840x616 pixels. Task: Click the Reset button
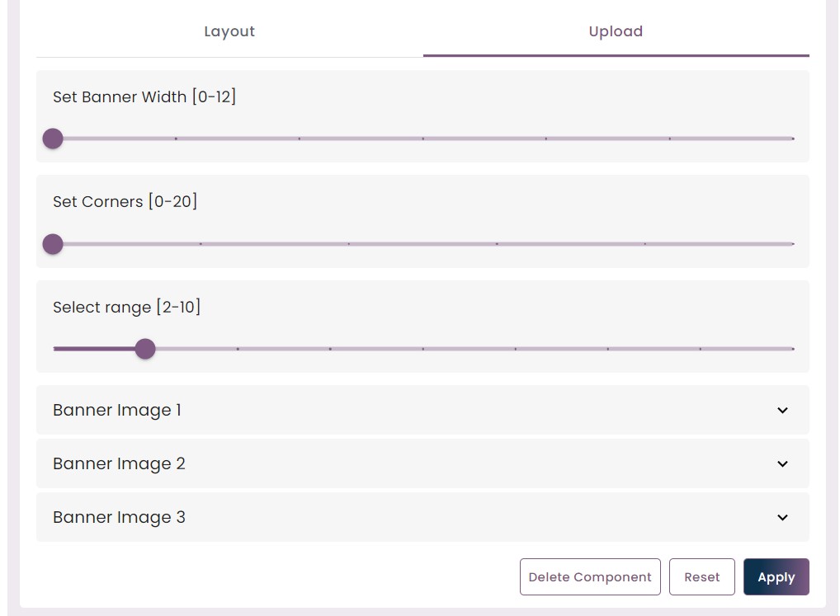(x=701, y=577)
